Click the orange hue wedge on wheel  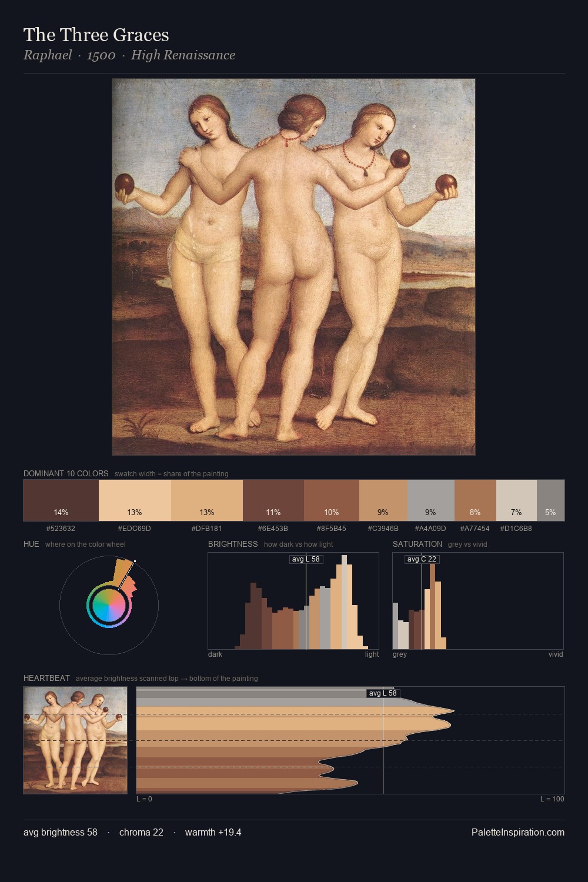123,572
